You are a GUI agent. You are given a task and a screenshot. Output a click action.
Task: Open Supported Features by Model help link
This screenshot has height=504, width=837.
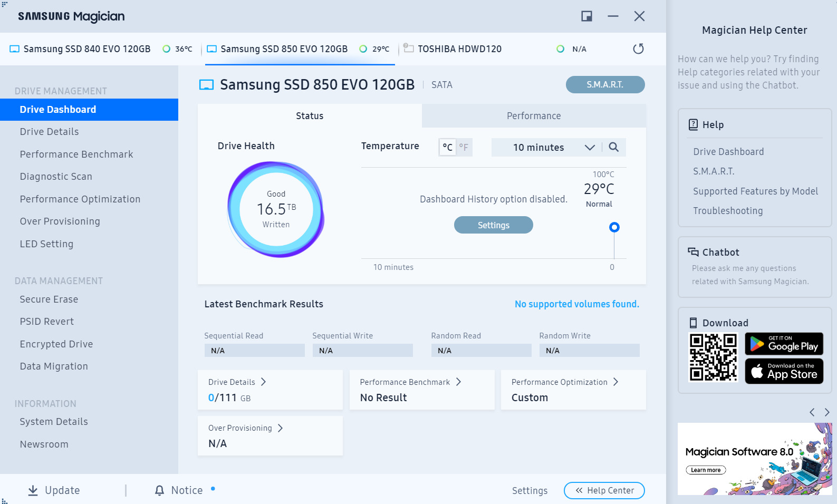tap(755, 191)
